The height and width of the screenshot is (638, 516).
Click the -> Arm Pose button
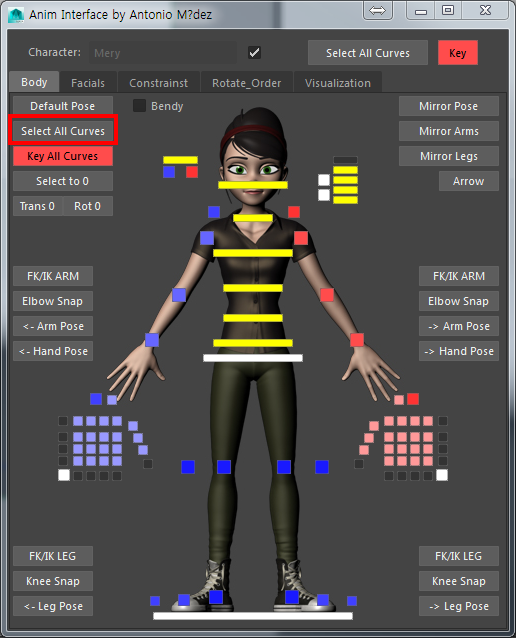(x=459, y=326)
